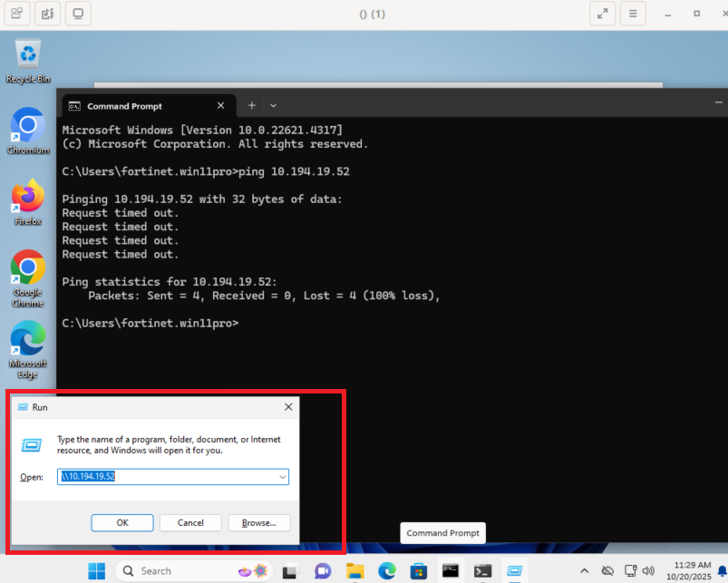Image resolution: width=728 pixels, height=583 pixels.
Task: Click the Run dialog taskbar icon
Action: click(x=514, y=571)
